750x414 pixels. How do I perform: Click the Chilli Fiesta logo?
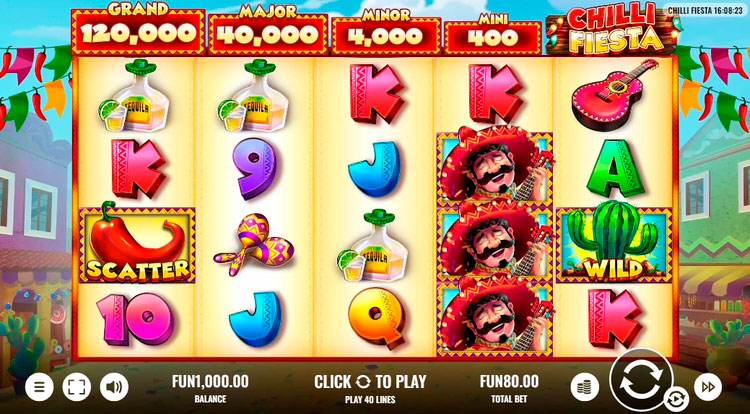tap(614, 29)
